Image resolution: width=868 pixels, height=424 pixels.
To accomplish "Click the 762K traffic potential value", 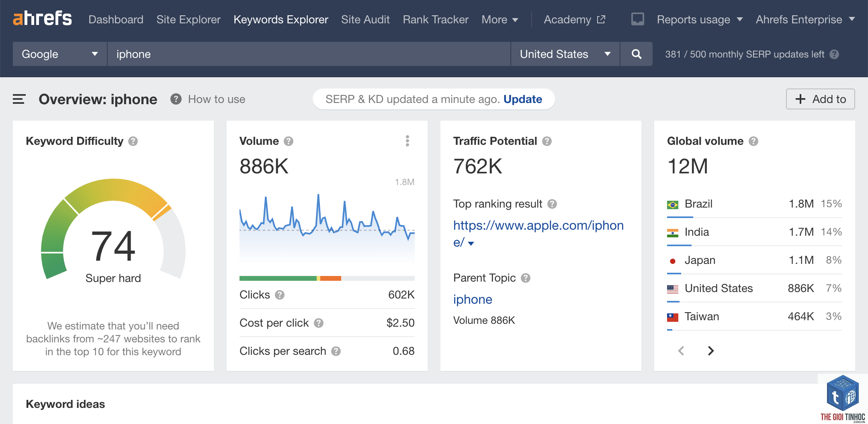I will tap(478, 166).
